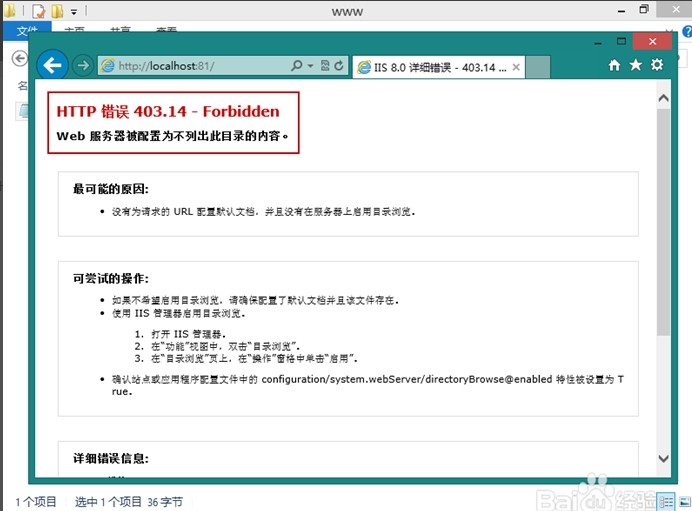
Task: Switch Explorer to large icons view
Action: coord(685,502)
